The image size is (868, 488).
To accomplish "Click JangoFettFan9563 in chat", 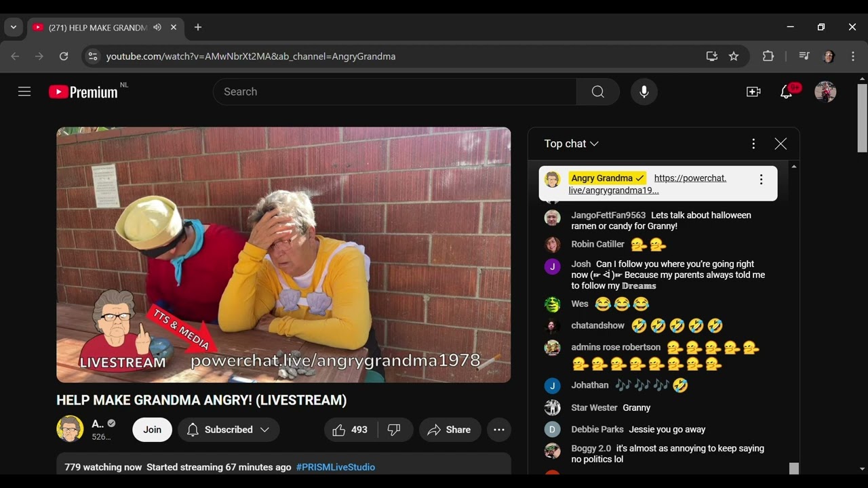I will click(608, 216).
